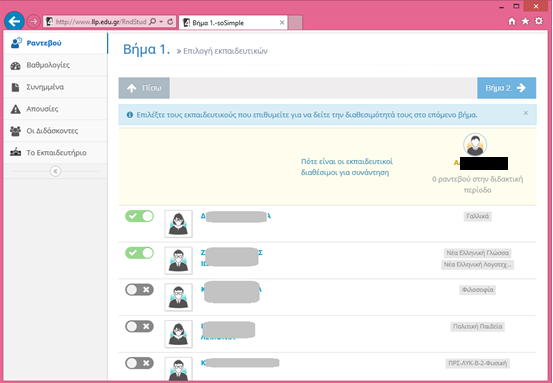
Task: Click the Πολιτική Παιδεία teacher avatar
Action: click(x=178, y=334)
